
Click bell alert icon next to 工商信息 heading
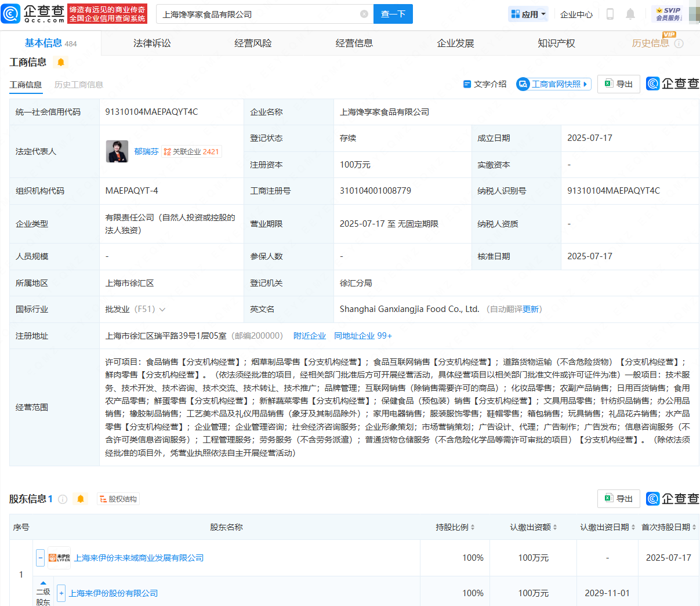pyautogui.click(x=61, y=62)
